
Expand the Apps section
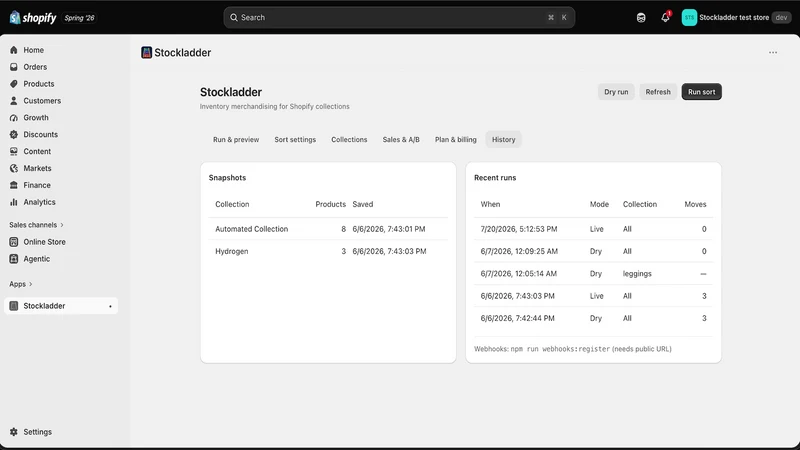click(x=20, y=284)
